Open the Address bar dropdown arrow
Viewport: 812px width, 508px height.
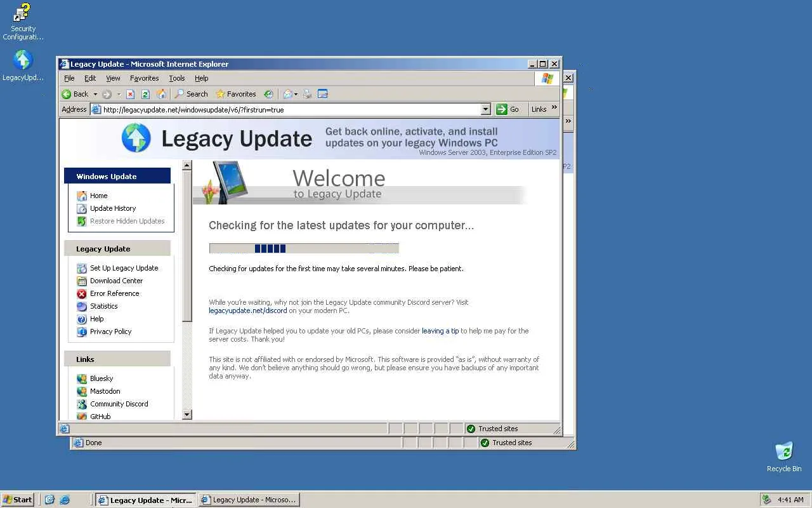486,109
